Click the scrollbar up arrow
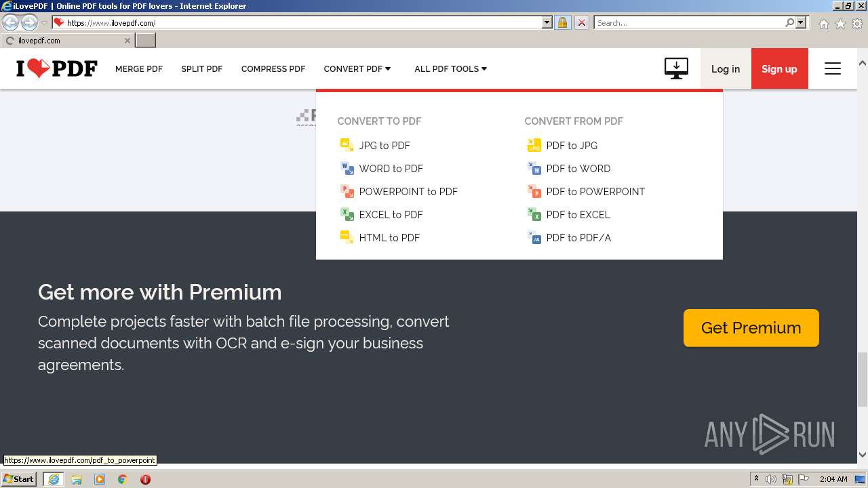Image resolution: width=868 pixels, height=488 pixels. (x=863, y=63)
